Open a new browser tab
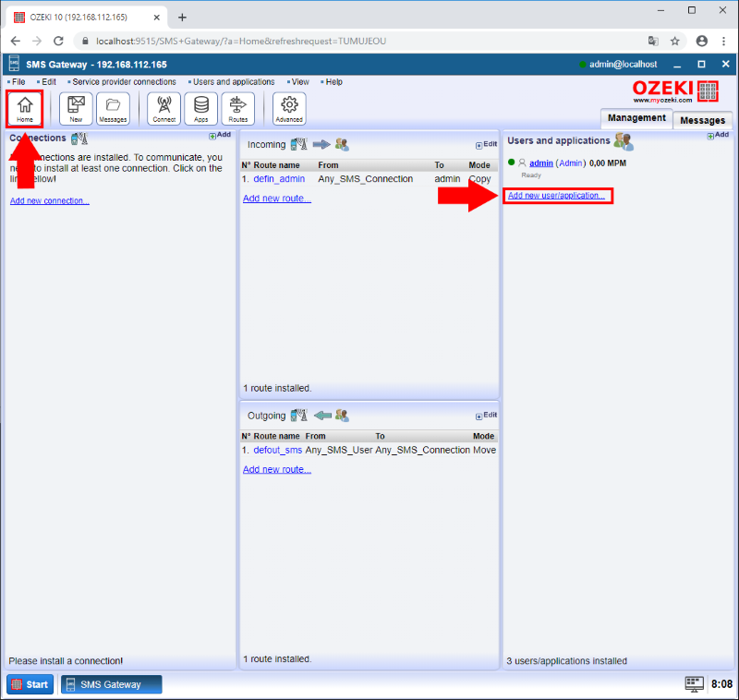The image size is (739, 700). 182,18
